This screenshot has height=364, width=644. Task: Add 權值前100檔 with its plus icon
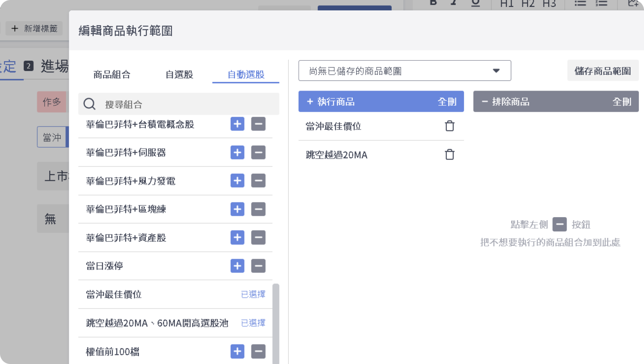[237, 351]
